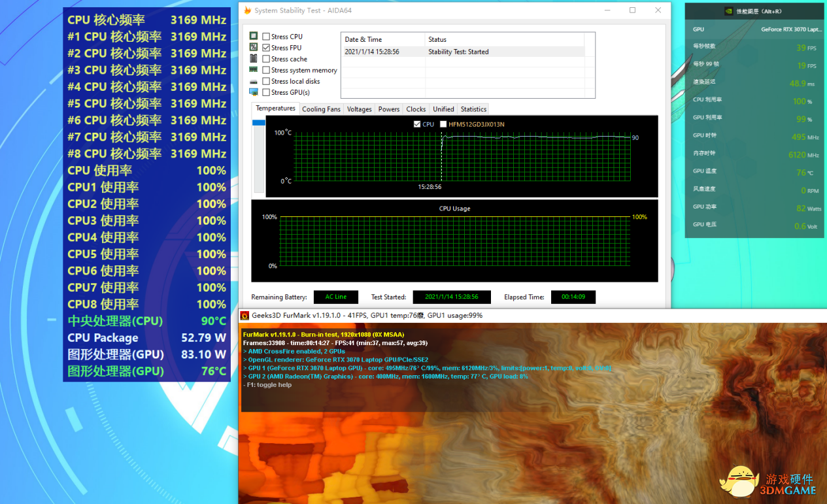Click the GPU 76°C temperature row

click(146, 371)
